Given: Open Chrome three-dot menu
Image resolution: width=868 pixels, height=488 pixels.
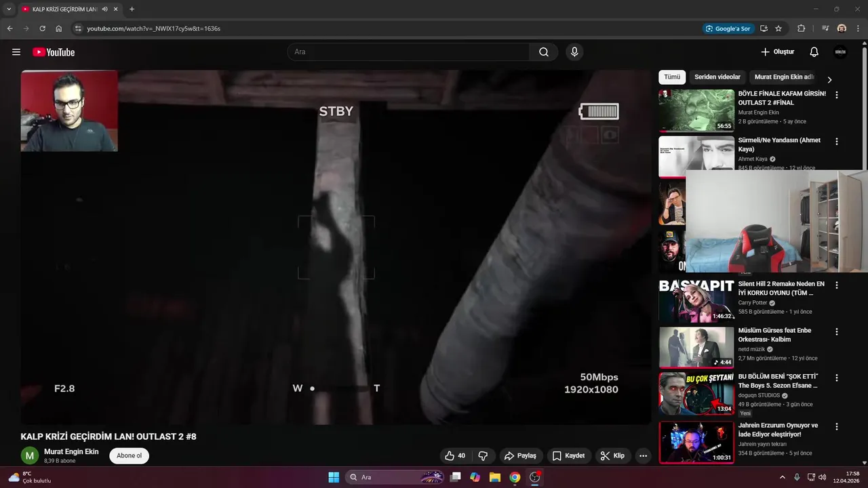Looking at the screenshot, I should click(858, 28).
